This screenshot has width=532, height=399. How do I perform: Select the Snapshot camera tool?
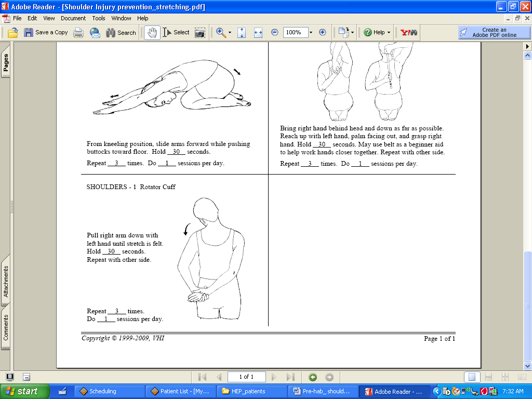coord(200,33)
